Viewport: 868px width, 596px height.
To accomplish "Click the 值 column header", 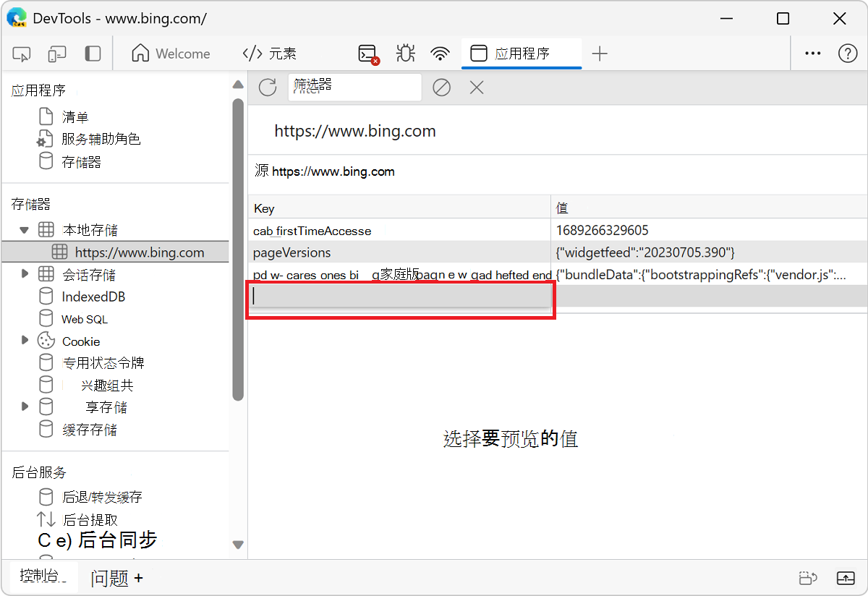I will (x=709, y=208).
